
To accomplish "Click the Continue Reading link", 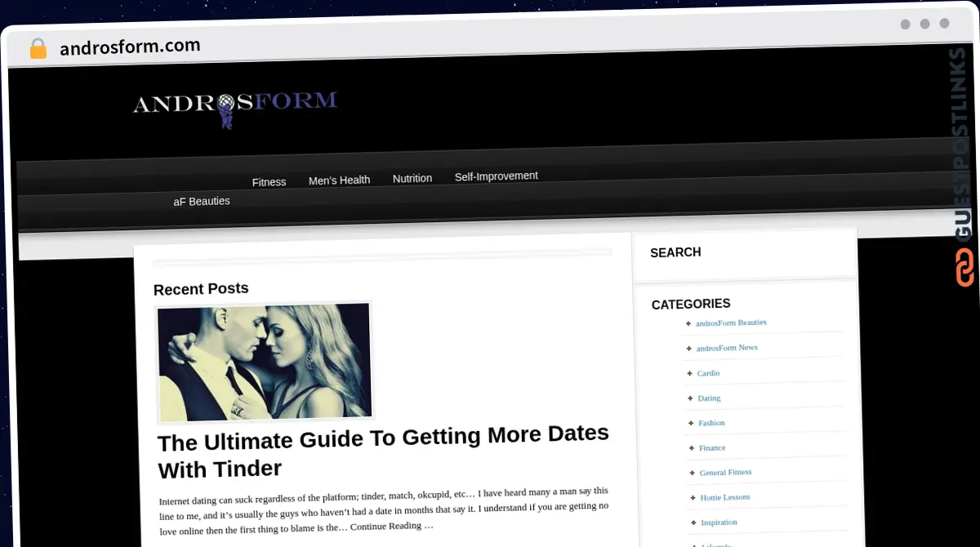I will click(392, 526).
